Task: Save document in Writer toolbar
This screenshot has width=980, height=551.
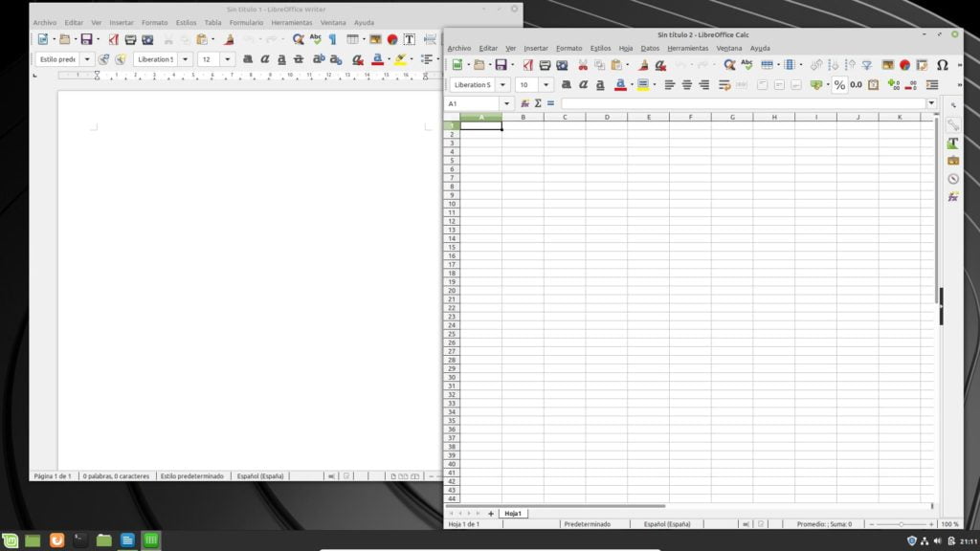Action: (86, 39)
